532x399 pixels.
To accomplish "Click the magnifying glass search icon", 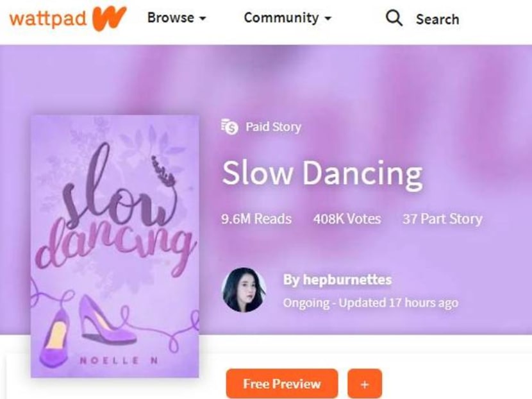I will click(x=394, y=18).
